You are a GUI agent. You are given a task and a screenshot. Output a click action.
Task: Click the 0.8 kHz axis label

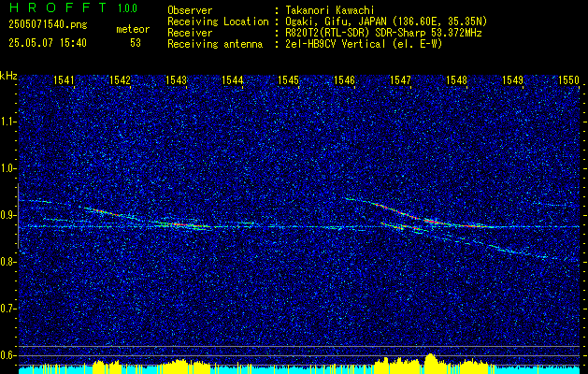(8, 262)
